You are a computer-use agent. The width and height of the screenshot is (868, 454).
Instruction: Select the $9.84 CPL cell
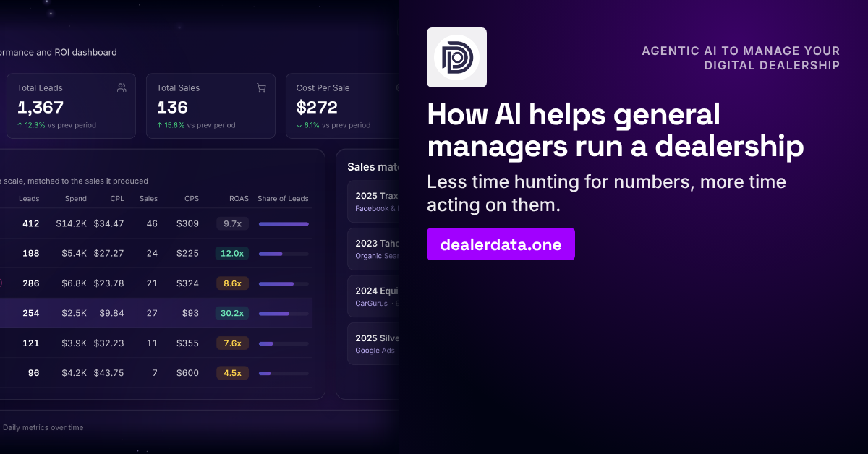pos(112,314)
